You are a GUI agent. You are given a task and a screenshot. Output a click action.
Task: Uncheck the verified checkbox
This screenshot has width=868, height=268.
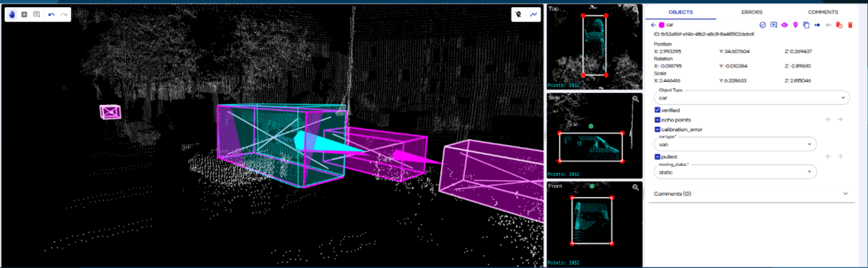[657, 110]
